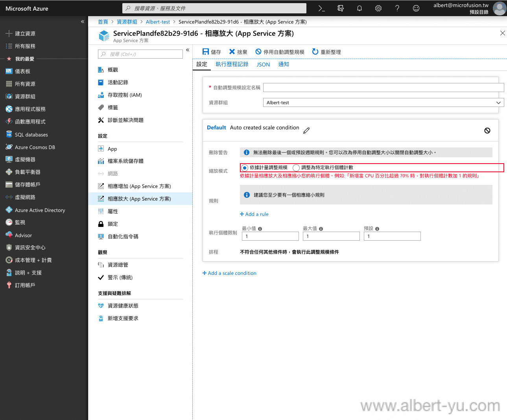The image size is (507, 420).
Task: Click the top search resources box
Action: click(x=214, y=8)
